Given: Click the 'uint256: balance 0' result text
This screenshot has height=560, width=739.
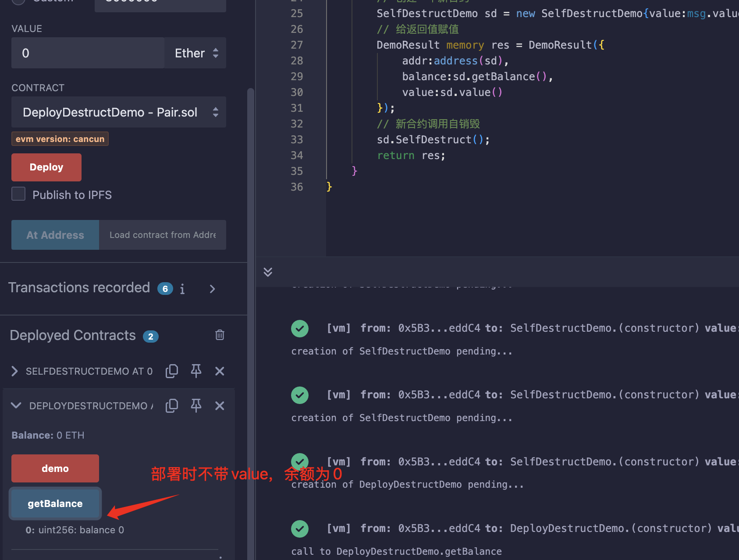Looking at the screenshot, I should click(x=81, y=530).
